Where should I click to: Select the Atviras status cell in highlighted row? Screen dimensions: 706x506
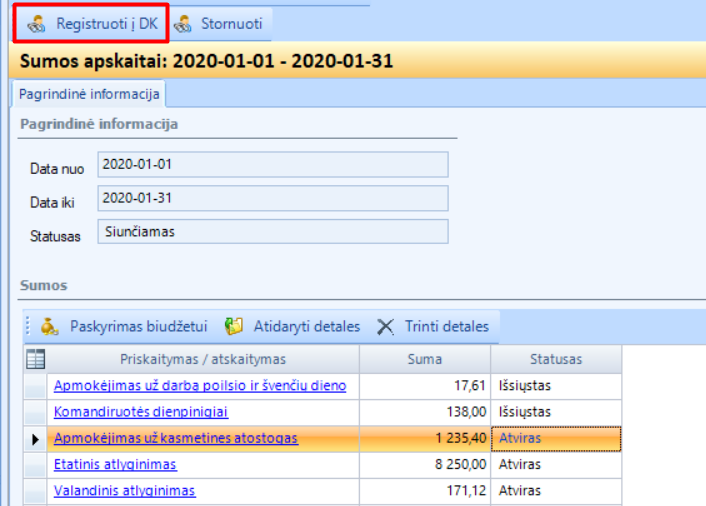pyautogui.click(x=556, y=438)
